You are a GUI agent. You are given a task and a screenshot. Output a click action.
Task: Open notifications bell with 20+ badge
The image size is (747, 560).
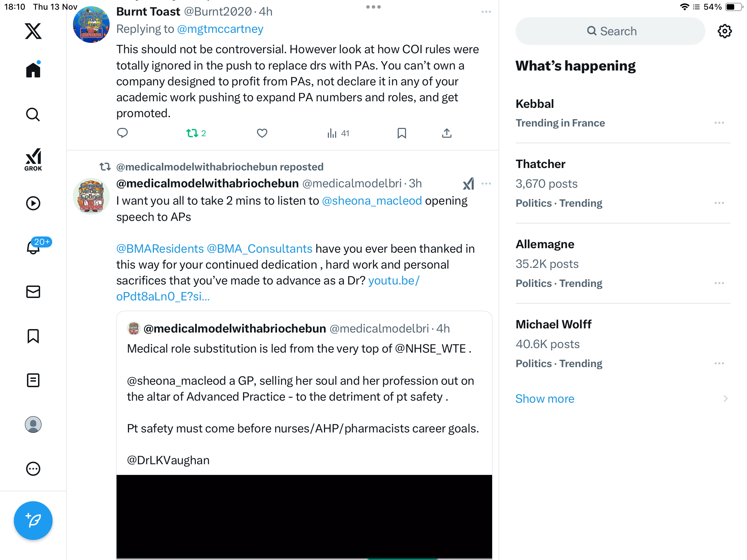(x=34, y=247)
